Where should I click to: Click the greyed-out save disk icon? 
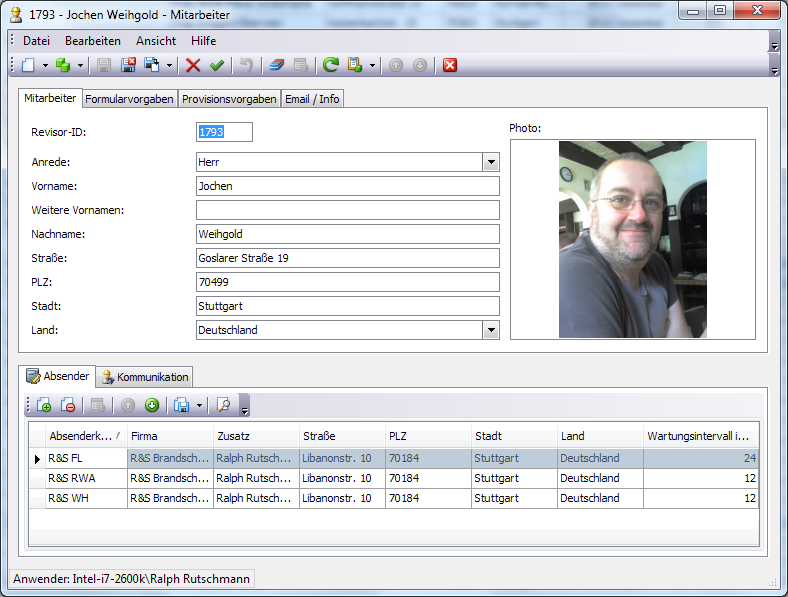click(104, 65)
